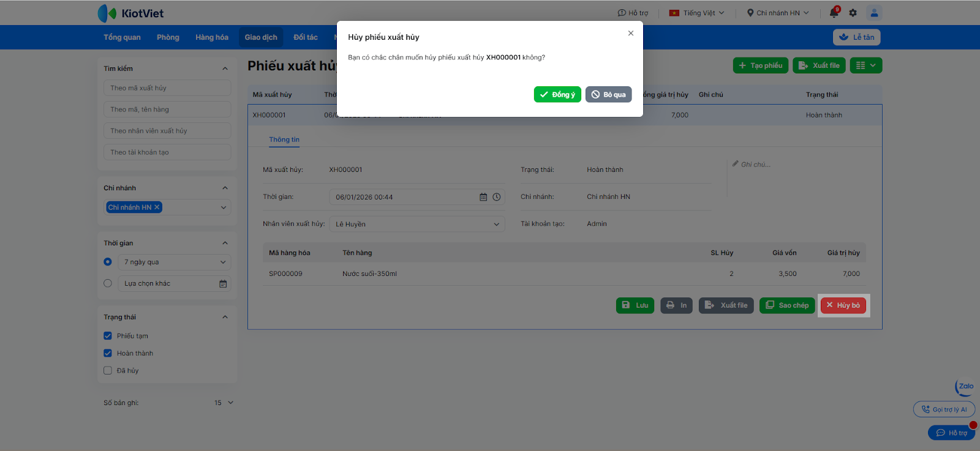The height and width of the screenshot is (451, 980).
Task: Remove the Chi nhánh HN branch tag
Action: click(157, 207)
